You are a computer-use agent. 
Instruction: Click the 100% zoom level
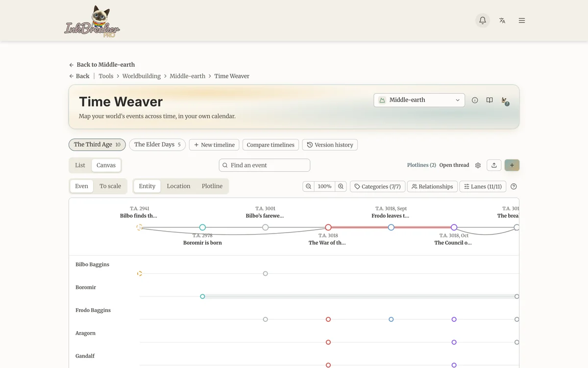tap(324, 186)
